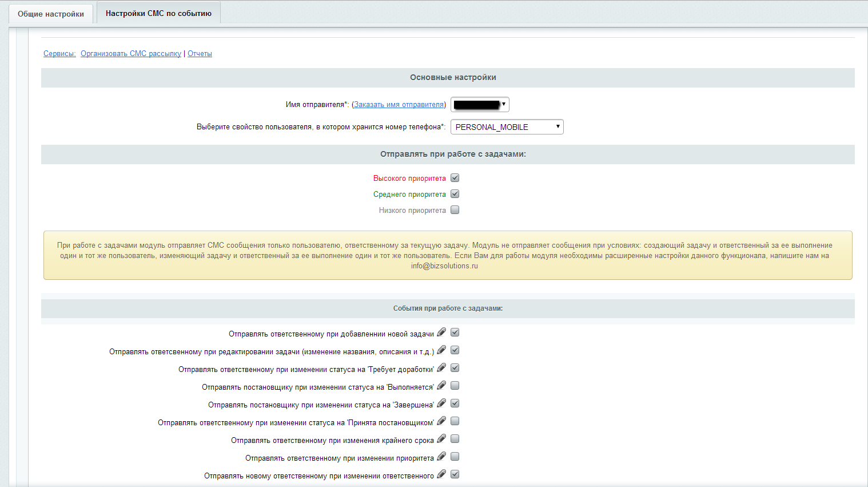Click pencil icon for 'Завершена' status
The width and height of the screenshot is (868, 487).
(441, 403)
